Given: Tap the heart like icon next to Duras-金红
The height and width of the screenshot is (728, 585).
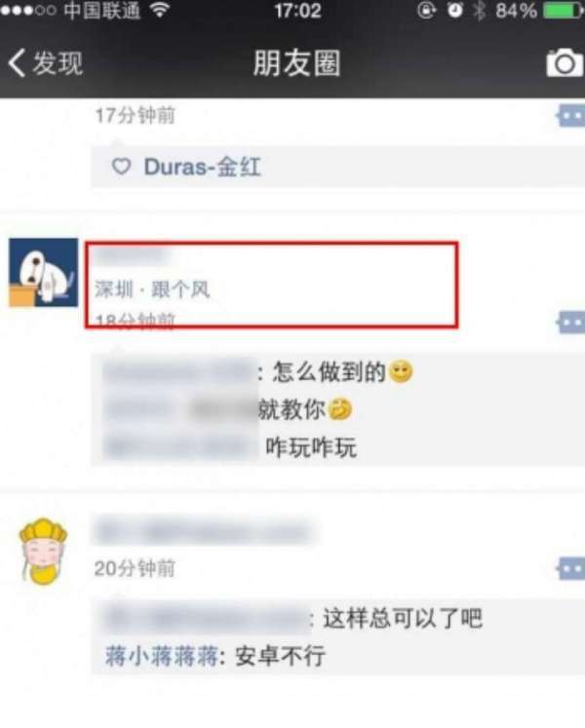Looking at the screenshot, I should 122,167.
